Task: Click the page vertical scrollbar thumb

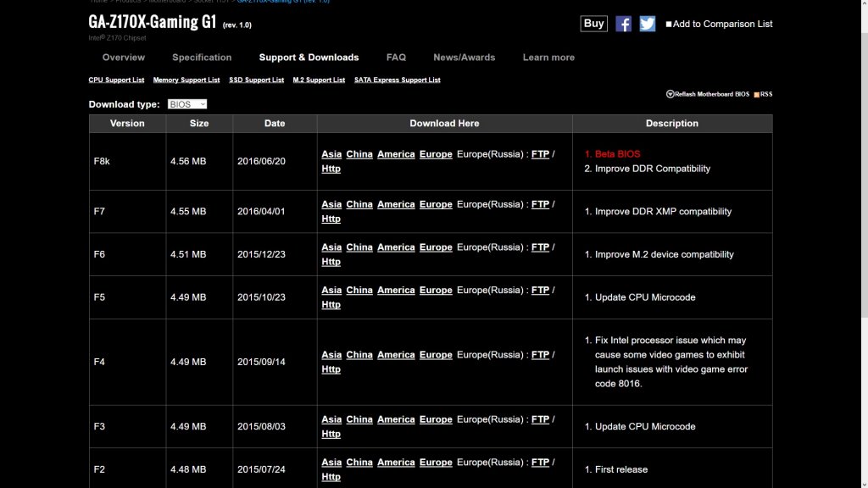Action: click(x=864, y=175)
